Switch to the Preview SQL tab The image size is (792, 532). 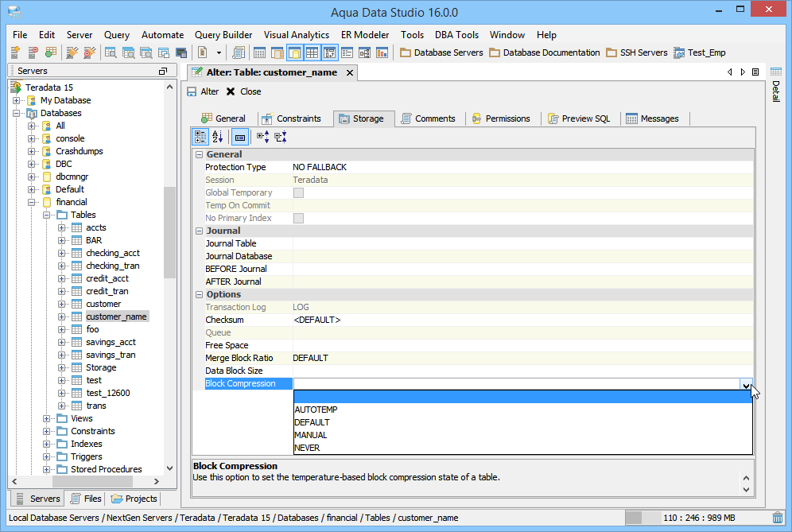(579, 118)
